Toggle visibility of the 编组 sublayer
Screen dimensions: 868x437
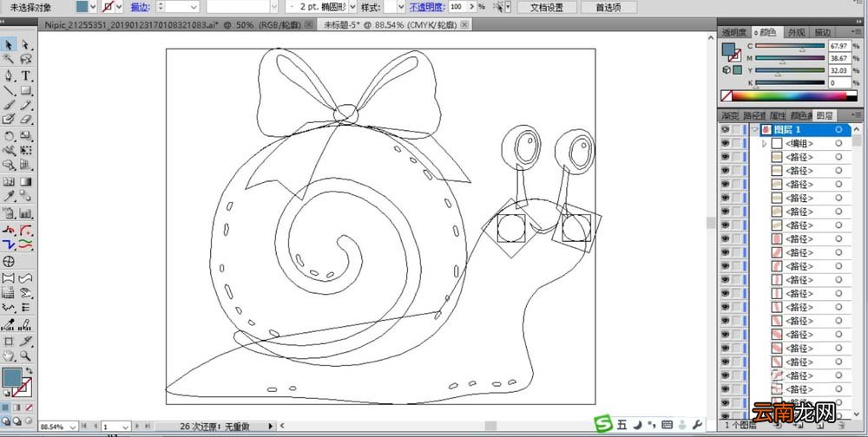tap(725, 143)
